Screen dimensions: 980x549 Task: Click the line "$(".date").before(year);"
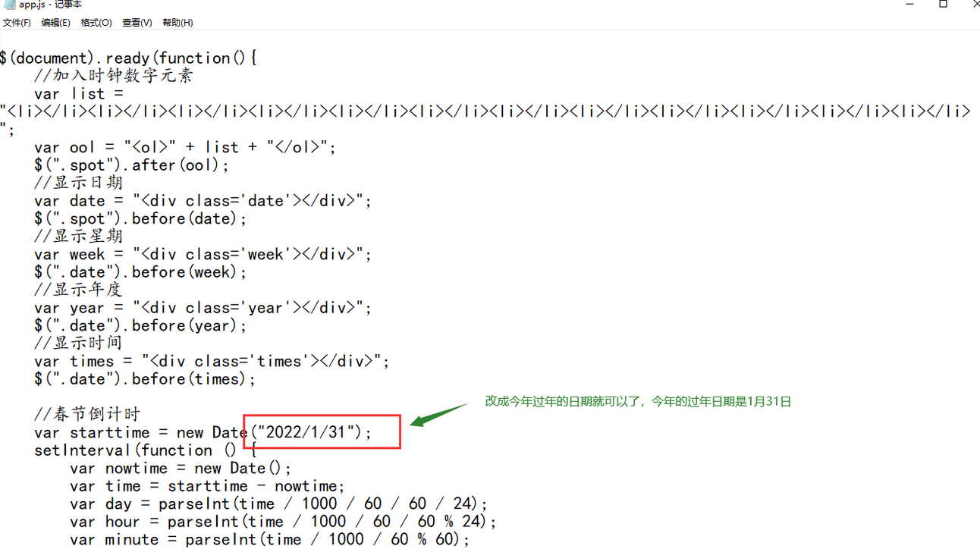(x=141, y=326)
